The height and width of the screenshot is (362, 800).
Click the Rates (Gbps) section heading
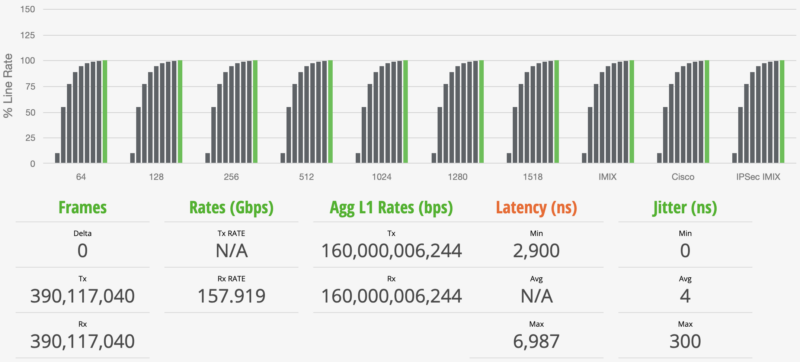click(x=232, y=208)
